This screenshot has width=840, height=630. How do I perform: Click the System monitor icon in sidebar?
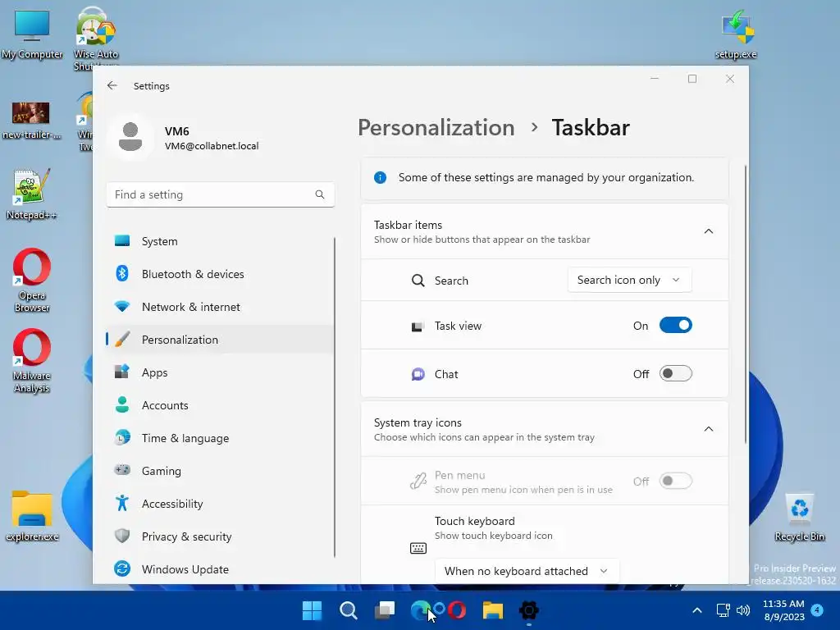pyautogui.click(x=122, y=241)
